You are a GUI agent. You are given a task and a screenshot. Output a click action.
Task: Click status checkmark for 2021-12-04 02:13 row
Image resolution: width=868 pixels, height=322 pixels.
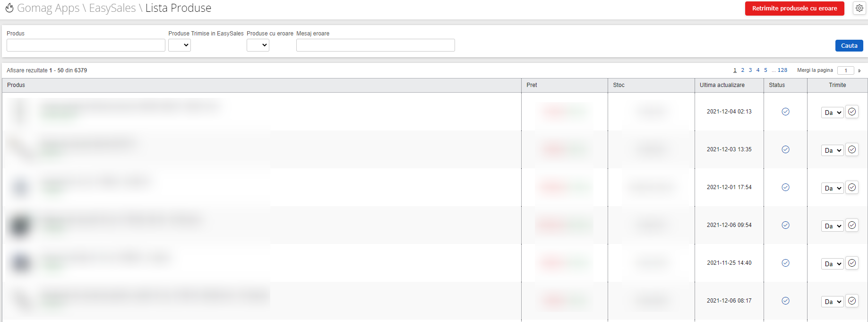[x=785, y=112]
